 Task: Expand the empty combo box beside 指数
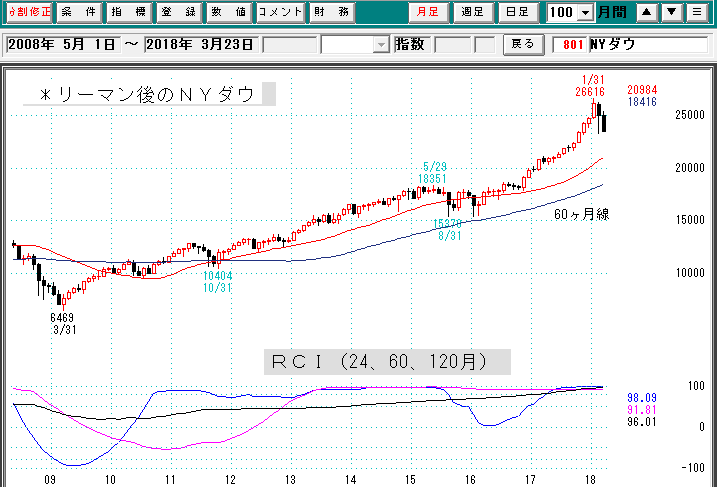pyautogui.click(x=380, y=45)
